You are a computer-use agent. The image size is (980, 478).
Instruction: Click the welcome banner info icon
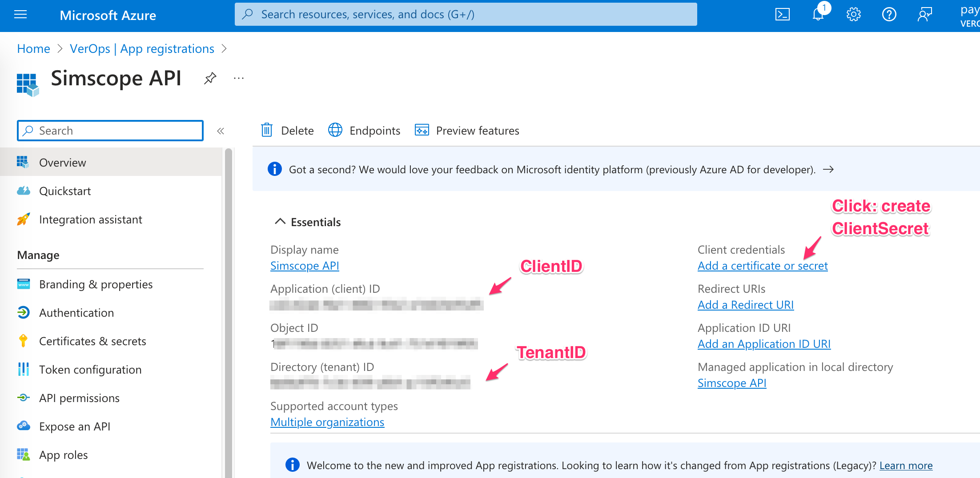click(292, 465)
